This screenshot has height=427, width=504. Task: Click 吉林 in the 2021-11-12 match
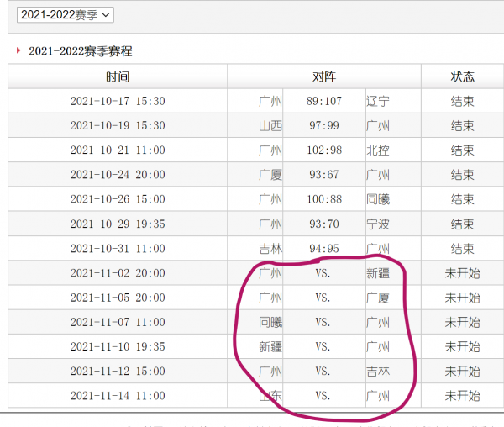(378, 372)
